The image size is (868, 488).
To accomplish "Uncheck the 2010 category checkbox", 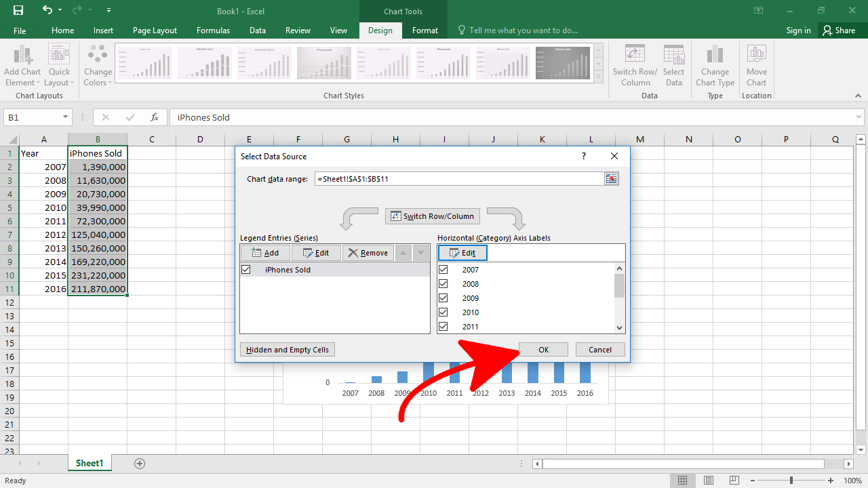I will (443, 312).
